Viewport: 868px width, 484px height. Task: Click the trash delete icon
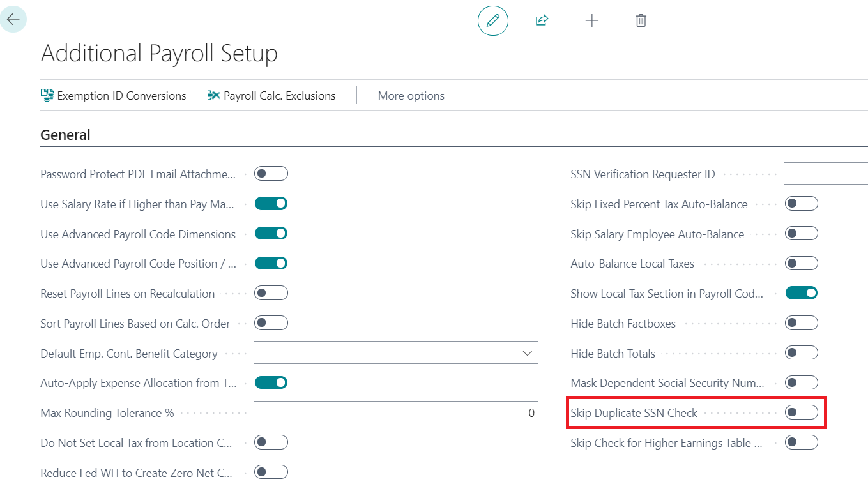pyautogui.click(x=641, y=20)
